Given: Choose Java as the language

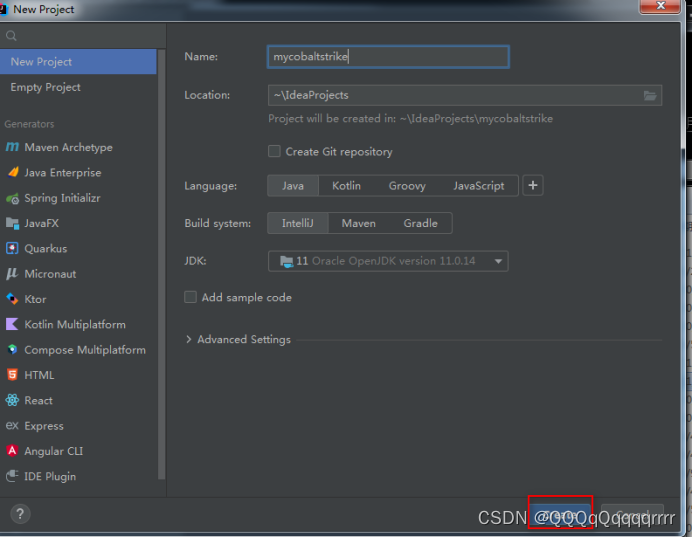Looking at the screenshot, I should coord(293,186).
